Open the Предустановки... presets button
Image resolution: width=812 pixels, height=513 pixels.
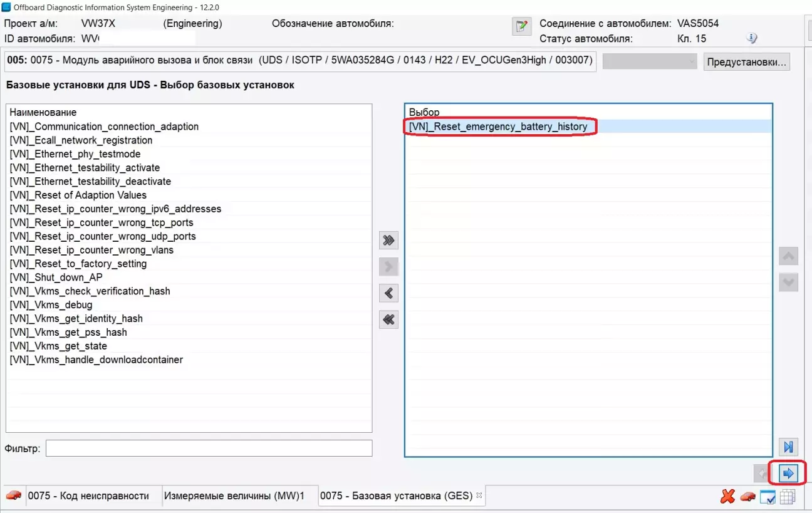click(746, 62)
